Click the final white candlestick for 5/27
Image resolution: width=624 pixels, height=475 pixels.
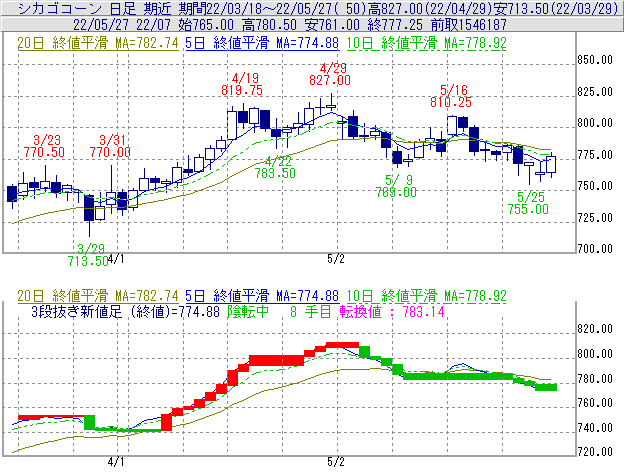(551, 164)
